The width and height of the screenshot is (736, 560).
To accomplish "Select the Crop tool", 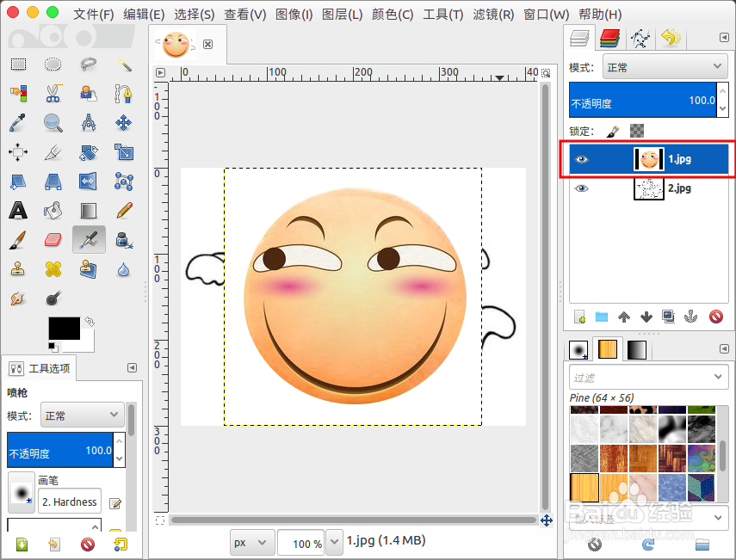I will 53,152.
